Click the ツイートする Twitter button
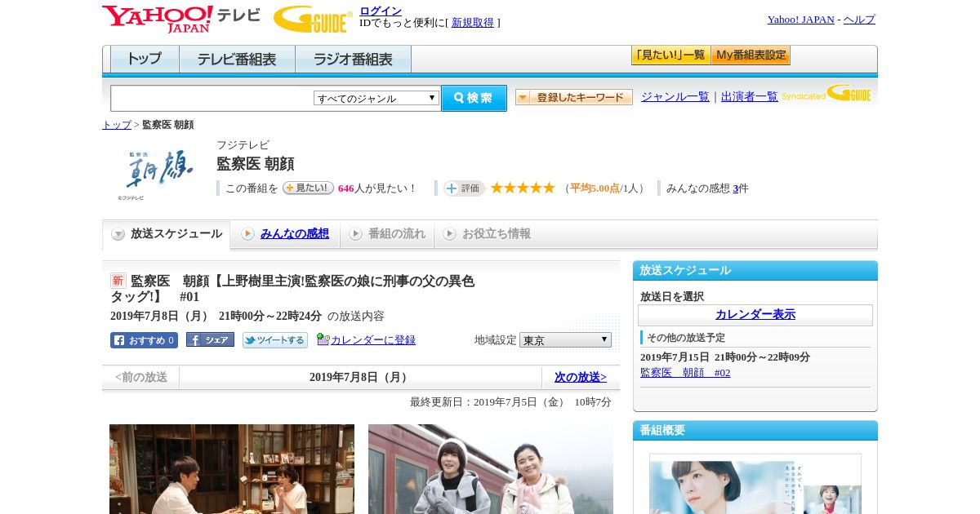980x514 pixels. tap(275, 340)
